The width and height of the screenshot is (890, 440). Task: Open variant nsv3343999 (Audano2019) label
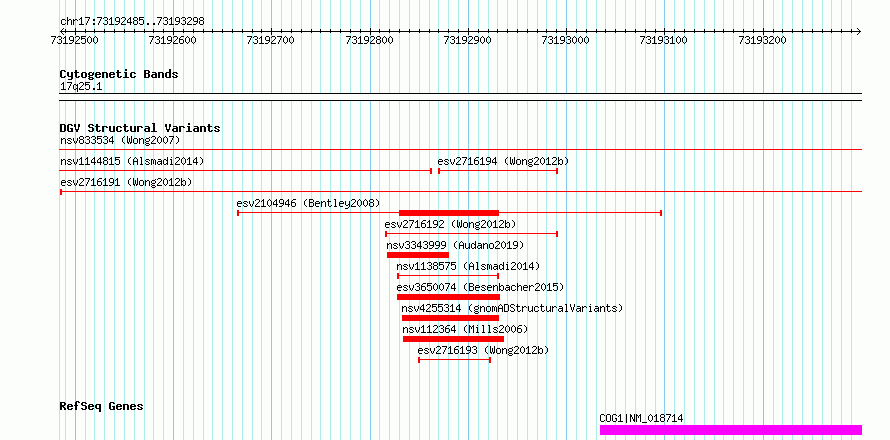coord(455,245)
